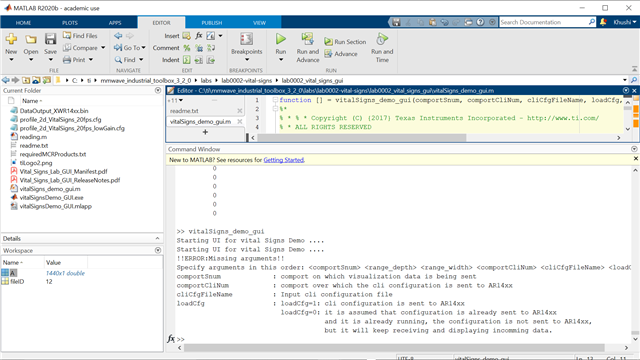This screenshot has height=360, width=640.
Task: Click the smart Indent icon
Action: [x=187, y=60]
